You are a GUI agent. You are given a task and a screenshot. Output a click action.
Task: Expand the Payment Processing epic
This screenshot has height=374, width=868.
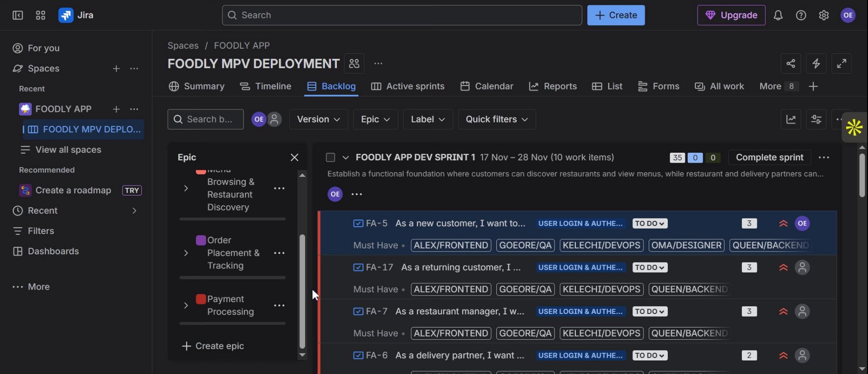[186, 305]
